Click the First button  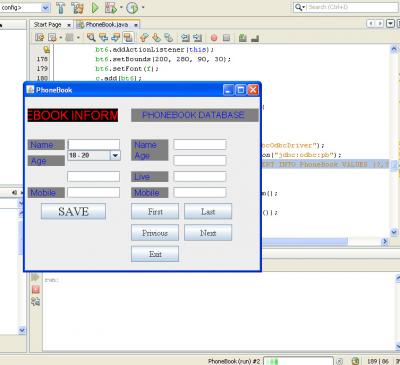[x=155, y=211]
